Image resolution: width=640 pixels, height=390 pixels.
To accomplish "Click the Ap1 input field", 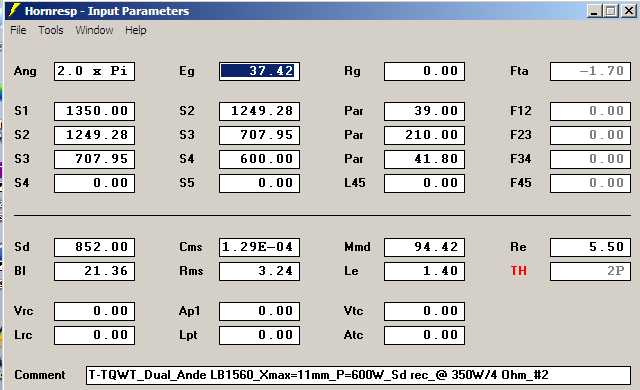I will pos(259,311).
